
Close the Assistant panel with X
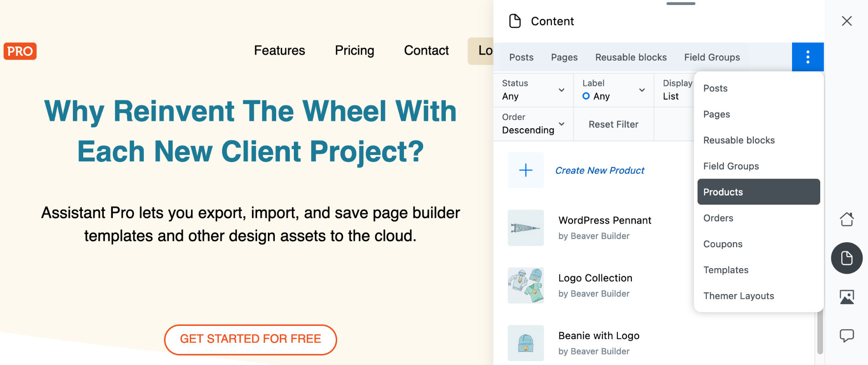tap(847, 21)
